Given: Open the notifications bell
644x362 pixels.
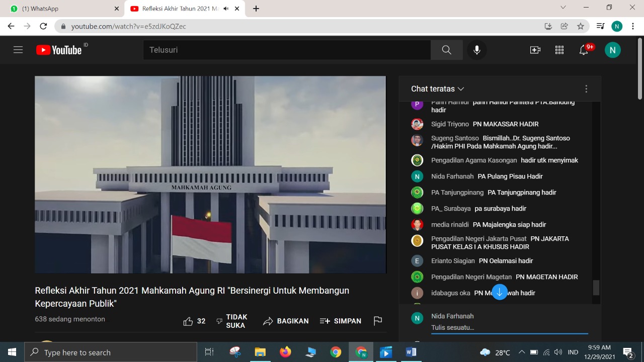Looking at the screenshot, I should click(x=584, y=50).
